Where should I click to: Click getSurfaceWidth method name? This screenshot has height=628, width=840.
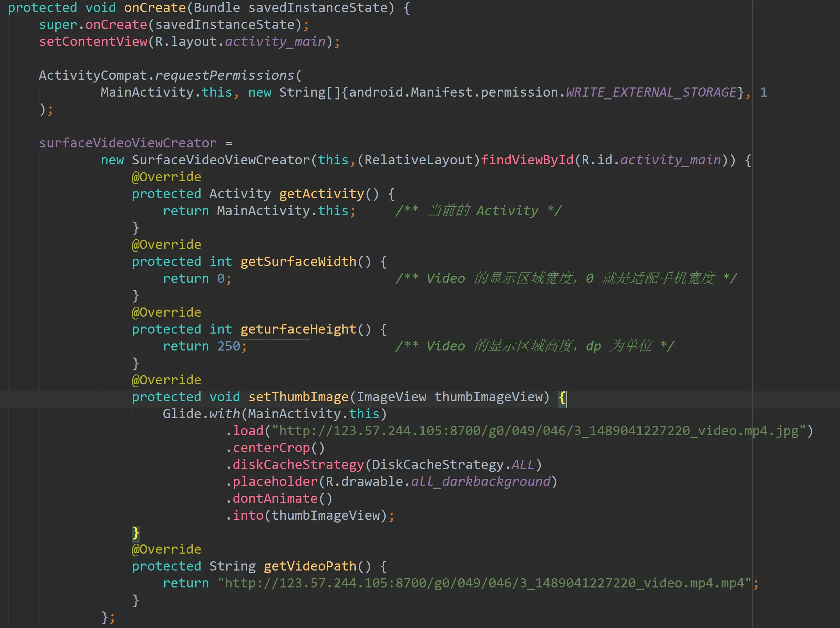point(298,261)
